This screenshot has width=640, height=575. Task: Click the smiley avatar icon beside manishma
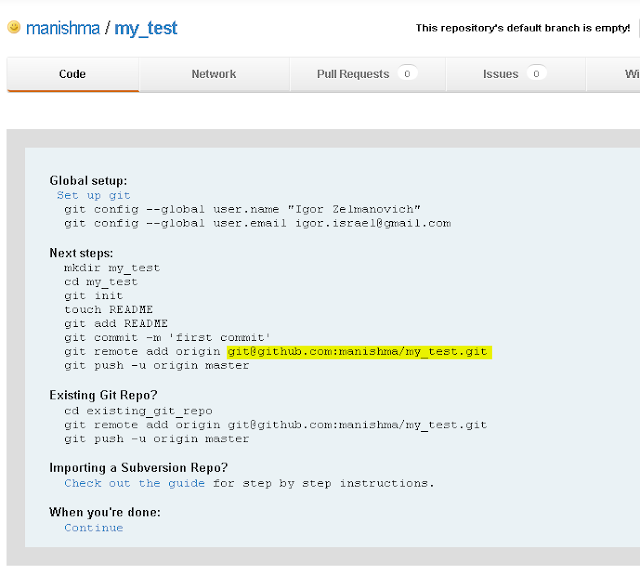14,27
